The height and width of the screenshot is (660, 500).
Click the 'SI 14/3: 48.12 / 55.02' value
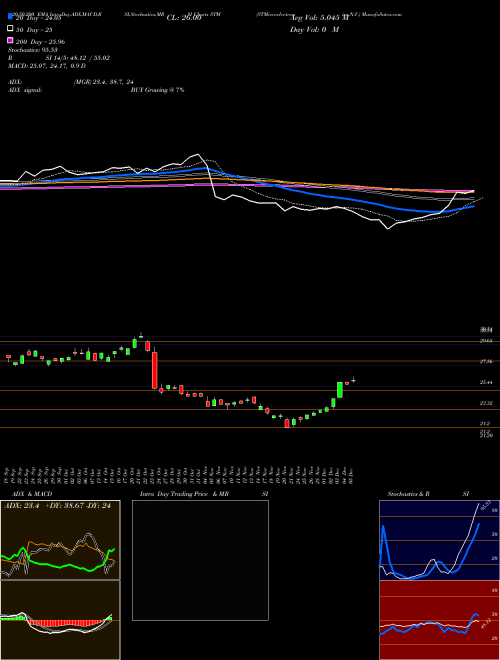(x=78, y=58)
